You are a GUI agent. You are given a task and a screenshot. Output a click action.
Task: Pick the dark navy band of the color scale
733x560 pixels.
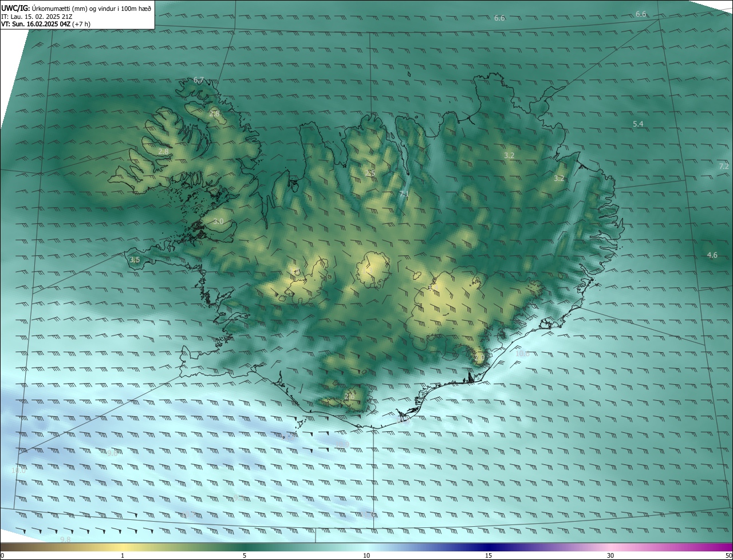[x=490, y=547]
